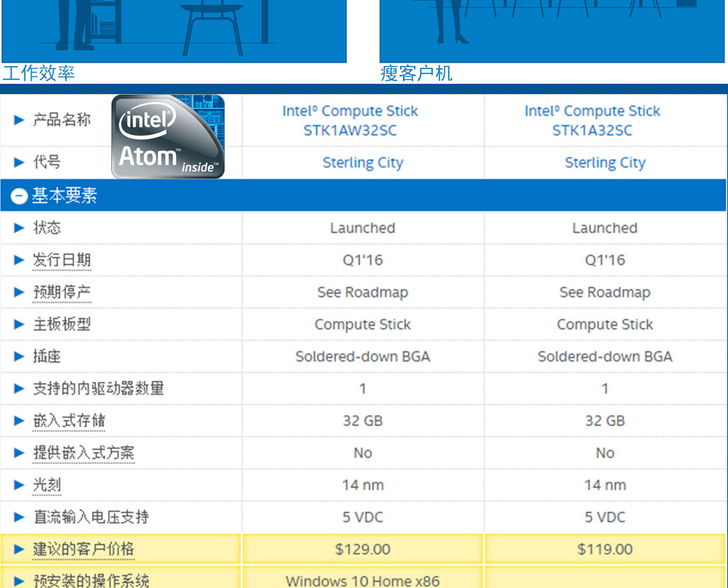Click the 光刻 label

pos(47,485)
